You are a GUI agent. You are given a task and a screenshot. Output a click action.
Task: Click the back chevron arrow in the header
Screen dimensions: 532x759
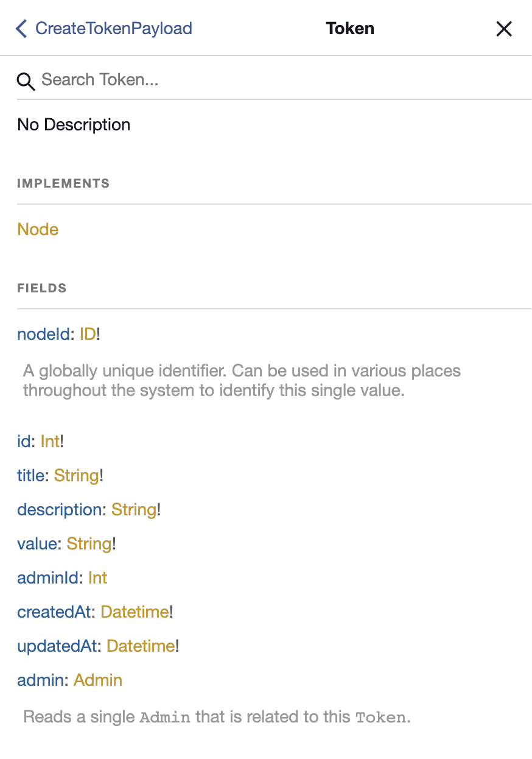click(20, 28)
